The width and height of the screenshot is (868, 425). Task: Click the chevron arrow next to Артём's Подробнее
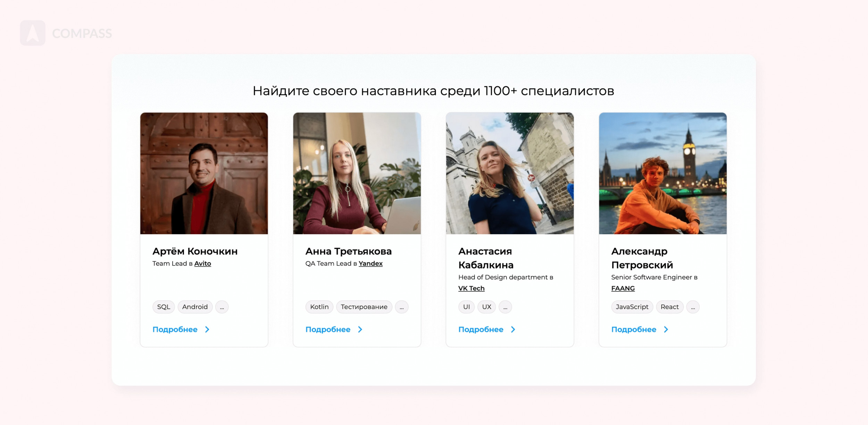(x=207, y=330)
